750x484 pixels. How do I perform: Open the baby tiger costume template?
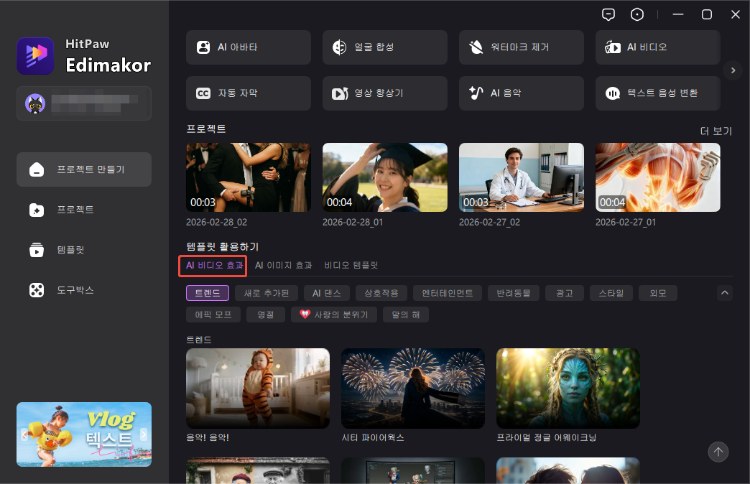point(258,388)
